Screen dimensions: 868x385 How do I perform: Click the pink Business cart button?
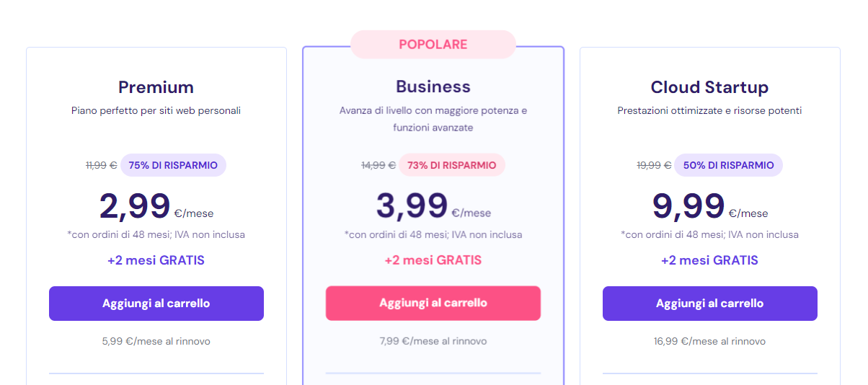433,303
